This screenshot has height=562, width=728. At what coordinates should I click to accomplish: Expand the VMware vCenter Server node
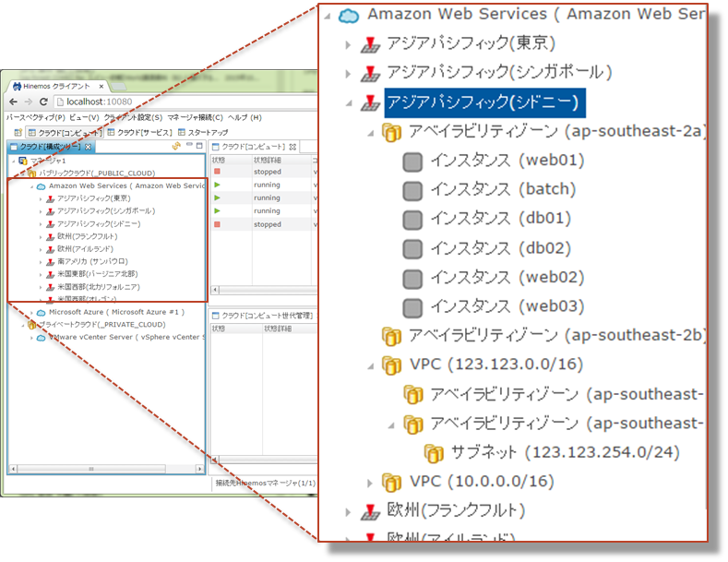click(31, 338)
